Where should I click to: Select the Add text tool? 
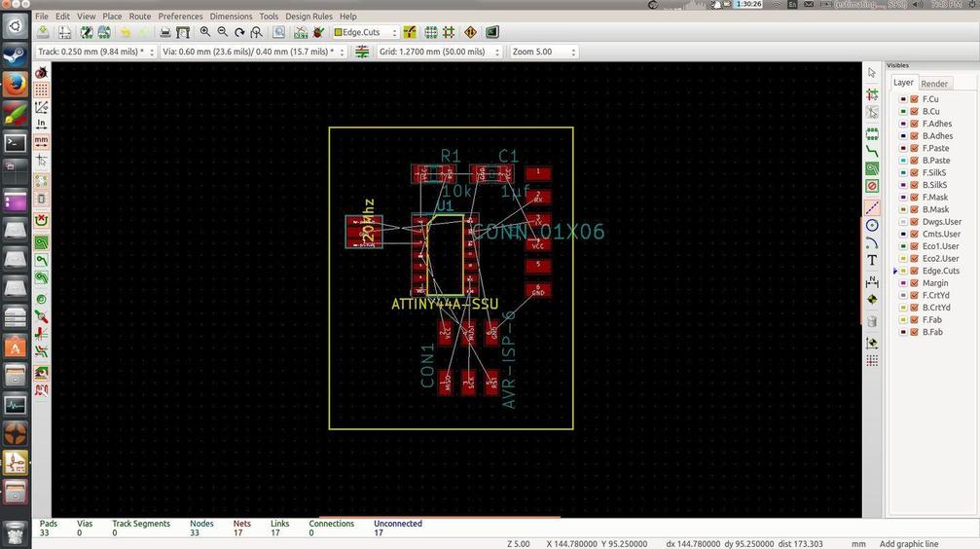click(873, 260)
